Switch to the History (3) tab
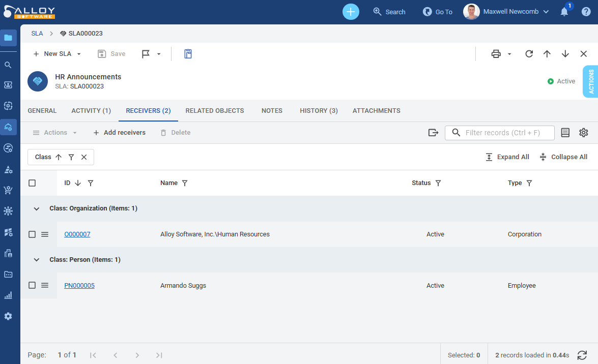 pyautogui.click(x=319, y=111)
